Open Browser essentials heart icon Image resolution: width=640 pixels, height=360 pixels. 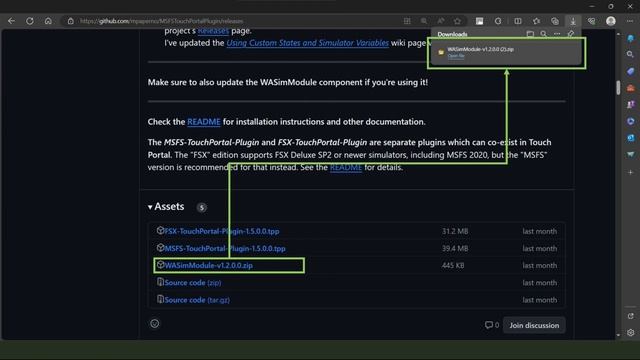pos(592,21)
